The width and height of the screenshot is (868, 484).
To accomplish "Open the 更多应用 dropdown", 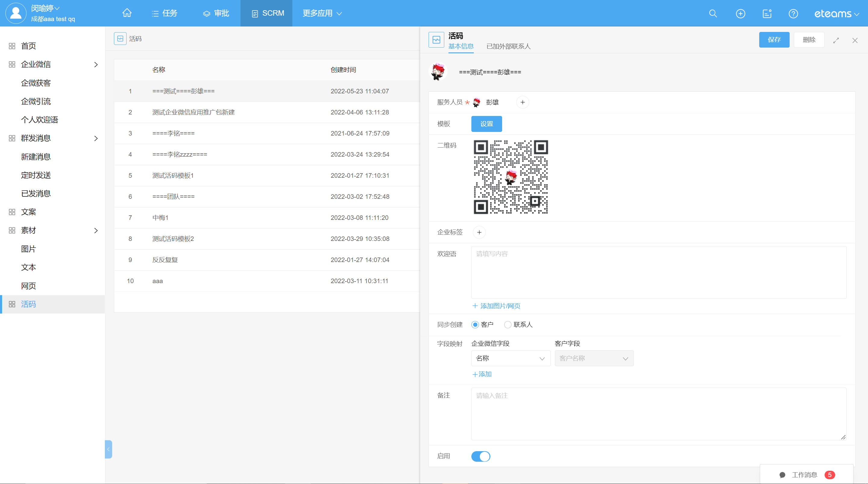I will (322, 13).
